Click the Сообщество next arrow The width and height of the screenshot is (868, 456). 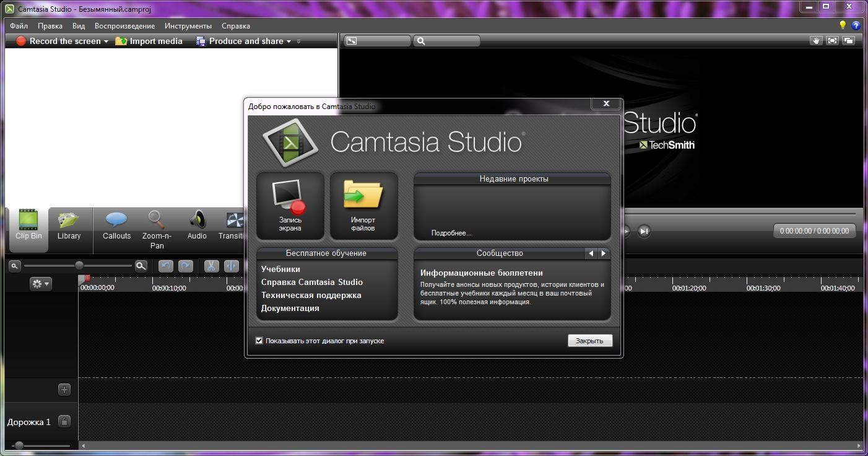point(603,253)
